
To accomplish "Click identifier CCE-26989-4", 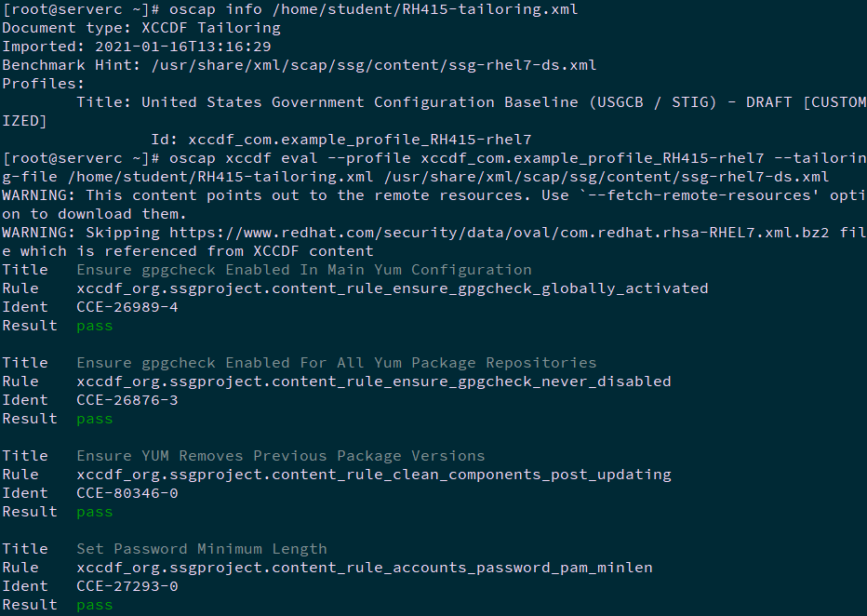I will click(127, 307).
